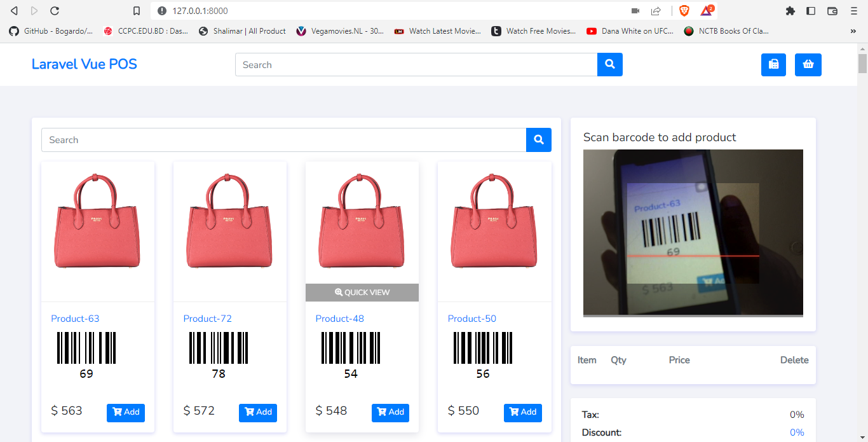This screenshot has width=868, height=442.
Task: Focus the top header Search field
Action: pyautogui.click(x=416, y=64)
